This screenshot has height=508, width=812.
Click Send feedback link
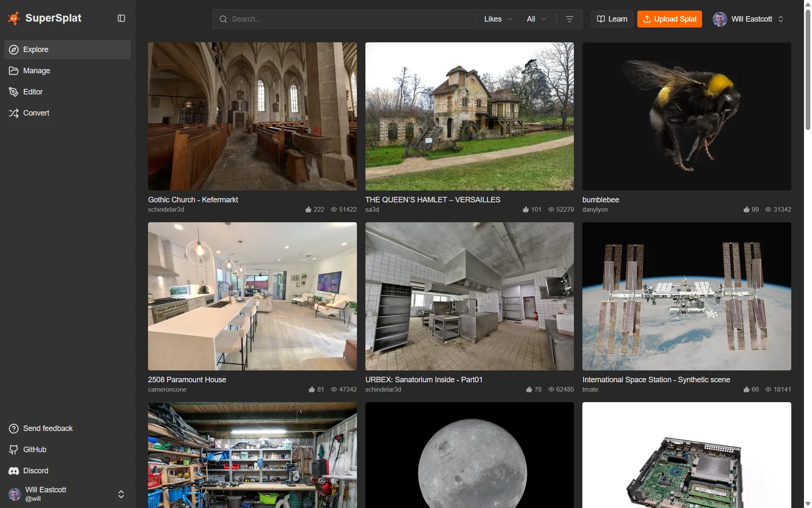[68, 428]
